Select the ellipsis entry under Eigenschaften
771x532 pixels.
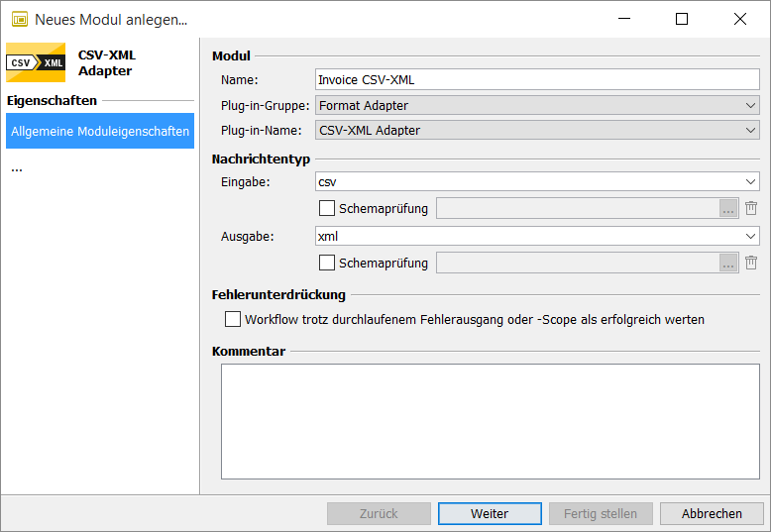[x=17, y=168]
